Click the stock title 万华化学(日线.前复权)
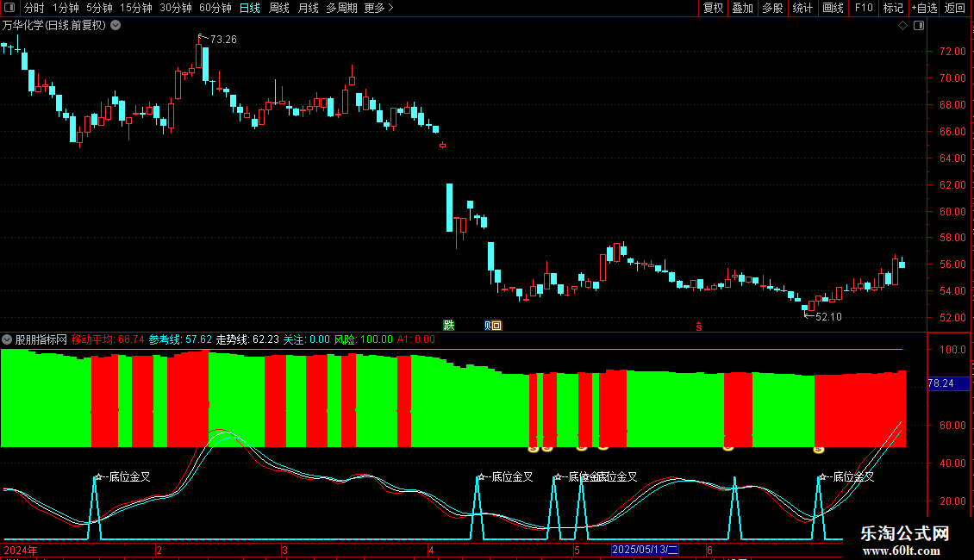The height and width of the screenshot is (560, 974). click(x=54, y=26)
